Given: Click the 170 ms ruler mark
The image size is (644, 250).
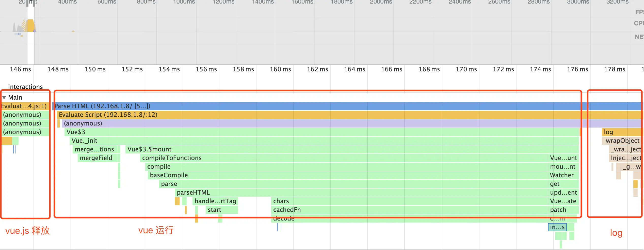Looking at the screenshot, I should [x=466, y=69].
